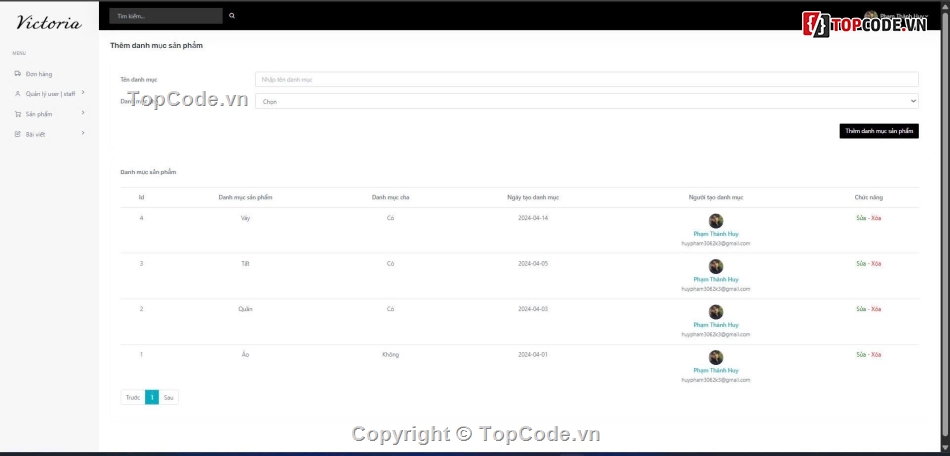Click the user icon beside Quản lý user

click(x=18, y=94)
